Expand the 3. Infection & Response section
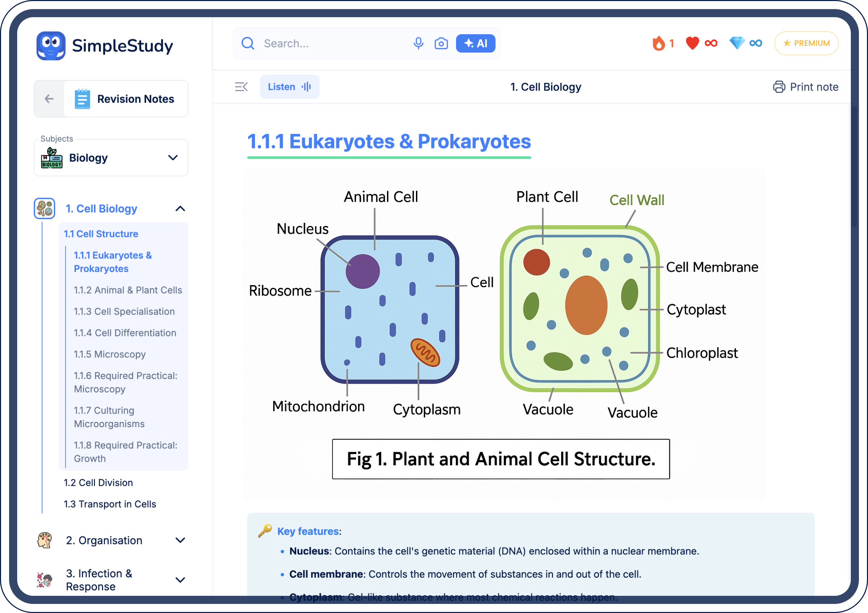Viewport: 868px width, 613px height. click(x=180, y=580)
